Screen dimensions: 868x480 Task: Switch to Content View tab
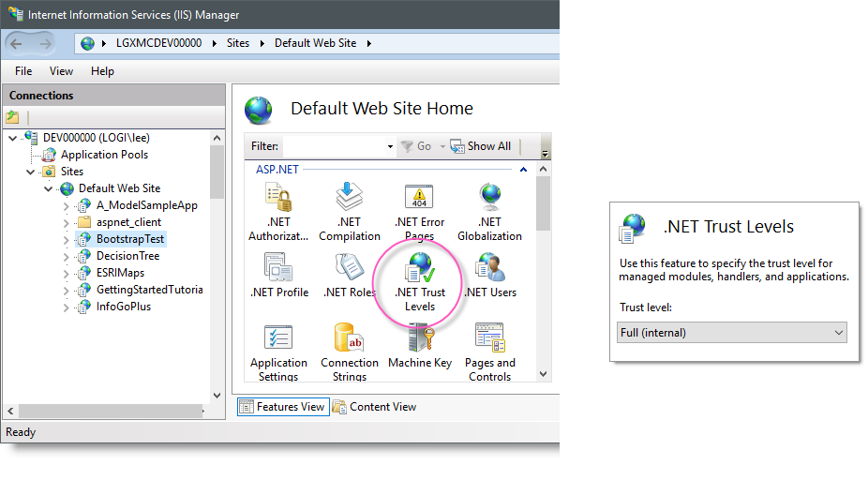pyautogui.click(x=374, y=406)
